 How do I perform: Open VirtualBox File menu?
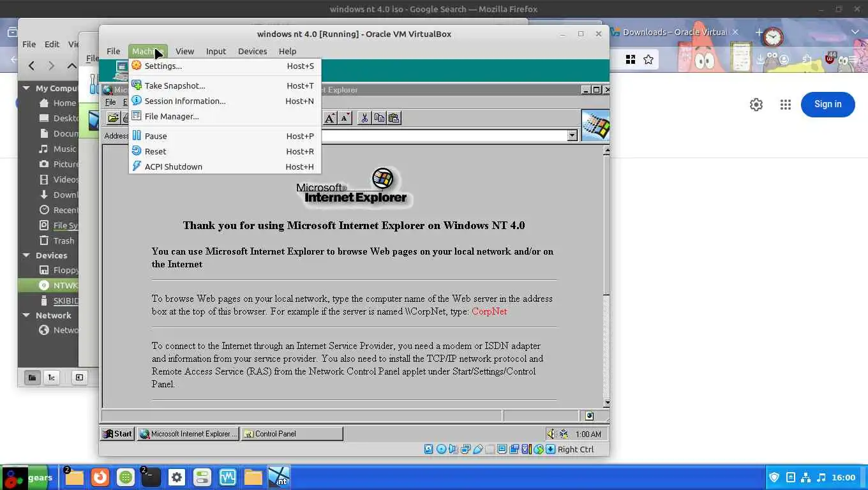point(113,51)
